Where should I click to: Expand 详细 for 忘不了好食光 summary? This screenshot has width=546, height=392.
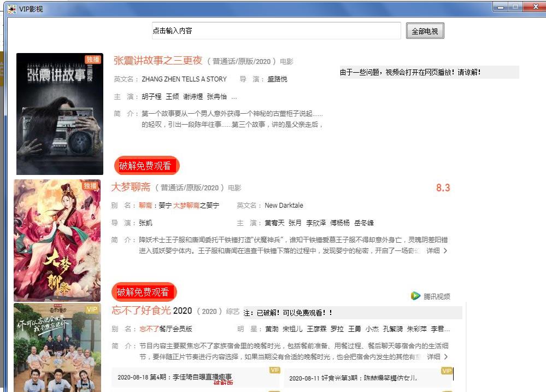pyautogui.click(x=437, y=356)
